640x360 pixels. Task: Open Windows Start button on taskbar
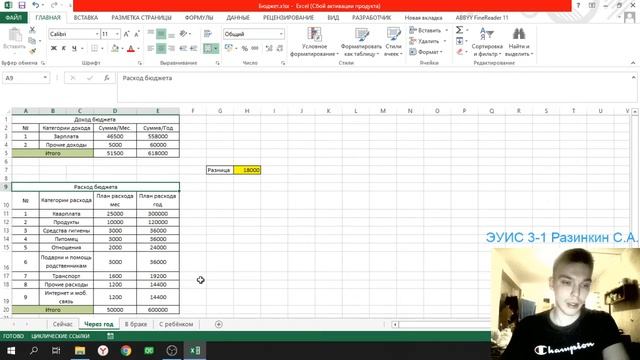point(11,351)
